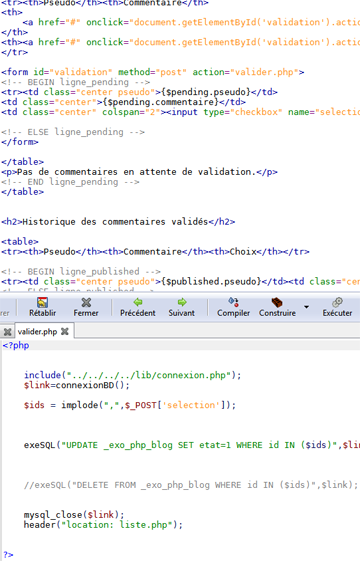Go forward with the Suivant arrow
The width and height of the screenshot is (360, 561).
(x=181, y=307)
